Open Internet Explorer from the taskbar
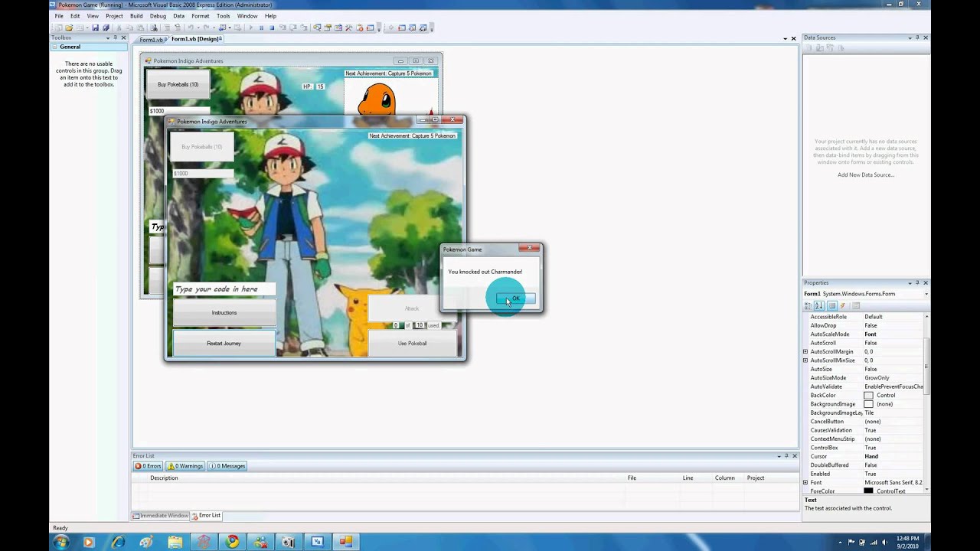This screenshot has width=980, height=551. pos(118,542)
